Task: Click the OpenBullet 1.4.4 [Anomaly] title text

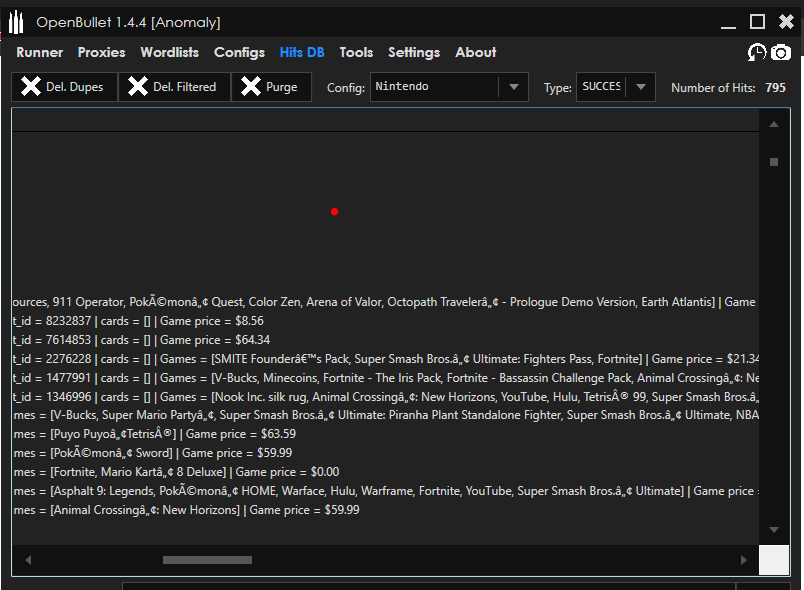Action: [x=128, y=23]
